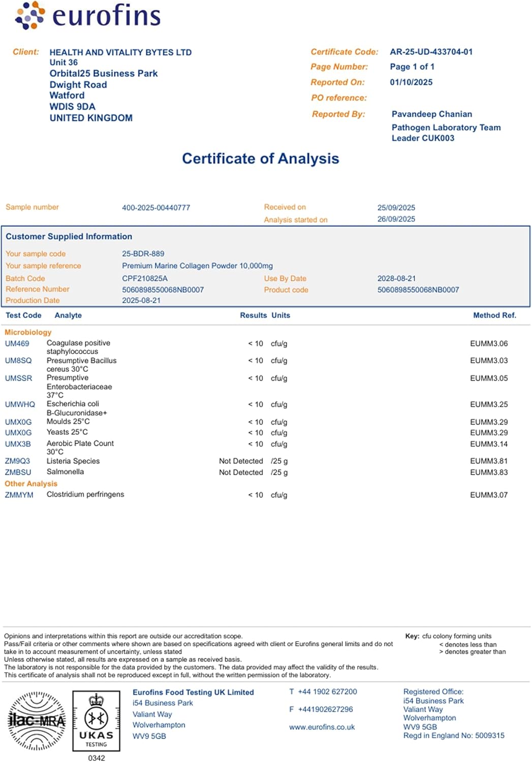The width and height of the screenshot is (532, 762).
Task: Click Aerobic Plate Count analyte
Action: 80,447
